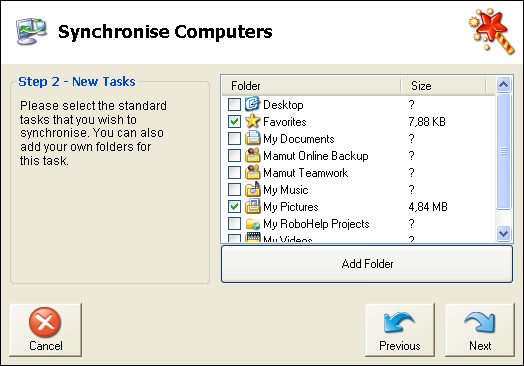This screenshot has height=366, width=524.
Task: Sort by the Folder column header
Action: [311, 86]
